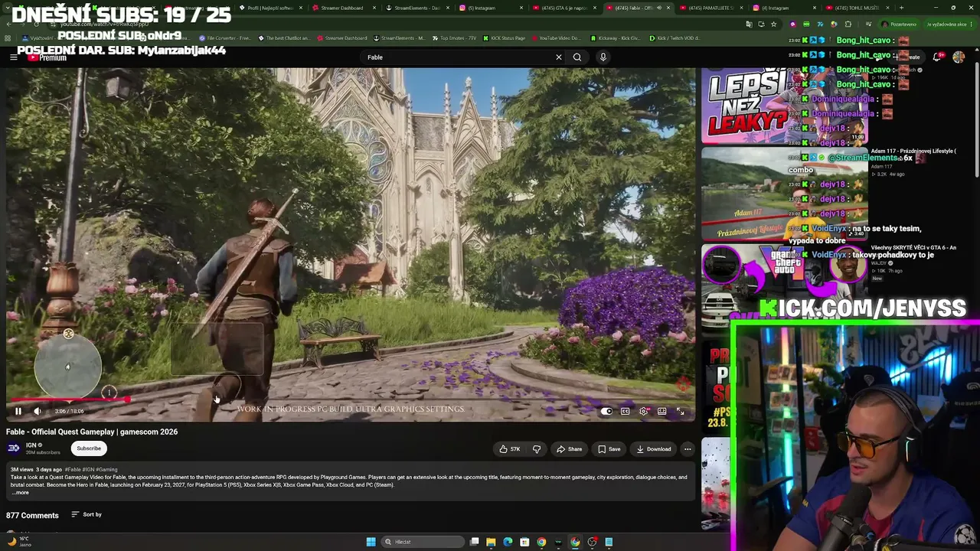Image resolution: width=980 pixels, height=551 pixels.
Task: Seek using the red video progress bar
Action: [351, 399]
